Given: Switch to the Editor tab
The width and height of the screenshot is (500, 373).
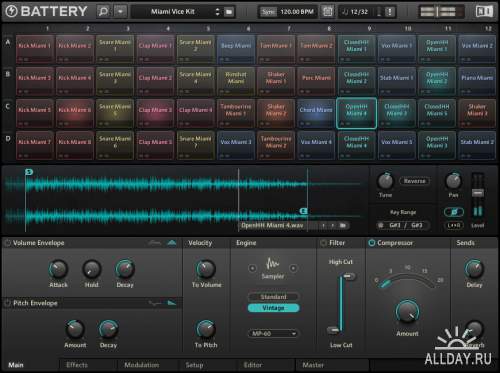Looking at the screenshot, I should click(253, 365).
